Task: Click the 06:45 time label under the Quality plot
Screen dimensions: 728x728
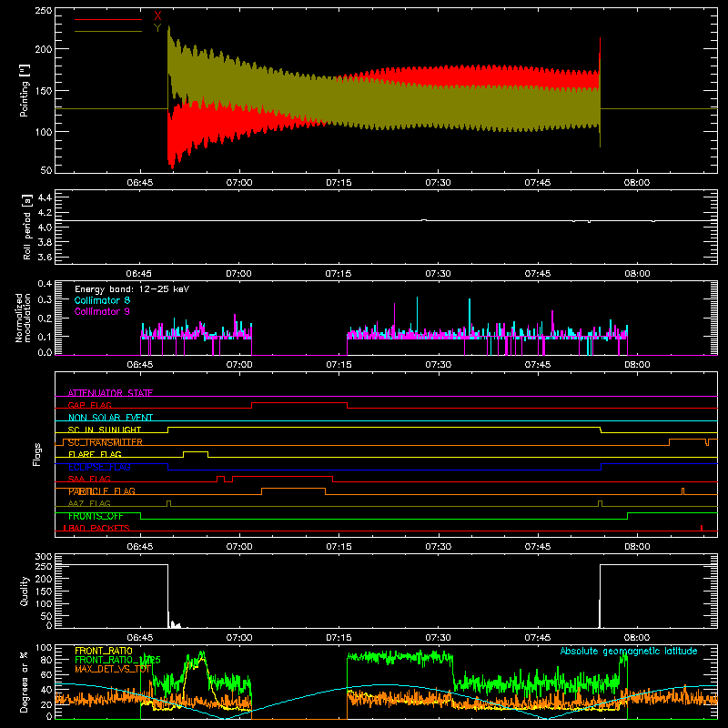Action: pos(140,638)
